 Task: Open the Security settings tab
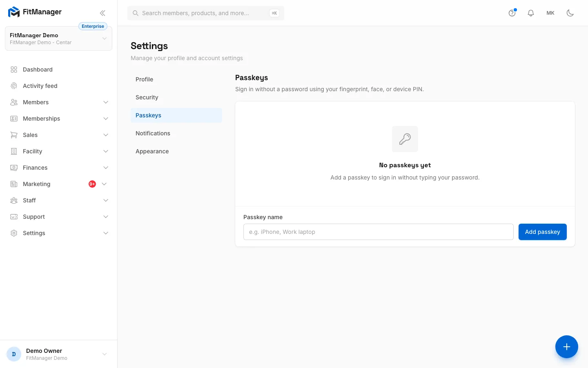[x=176, y=97]
